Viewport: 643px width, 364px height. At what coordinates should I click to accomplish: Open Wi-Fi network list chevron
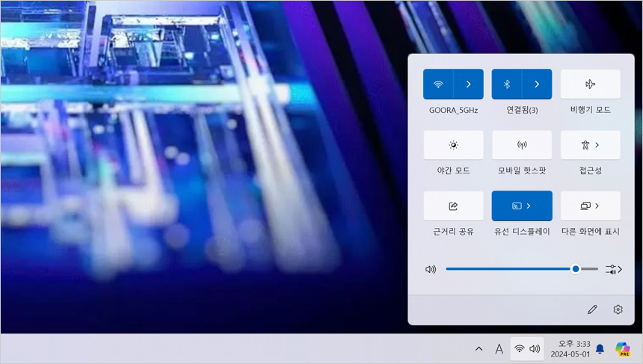[x=468, y=84]
